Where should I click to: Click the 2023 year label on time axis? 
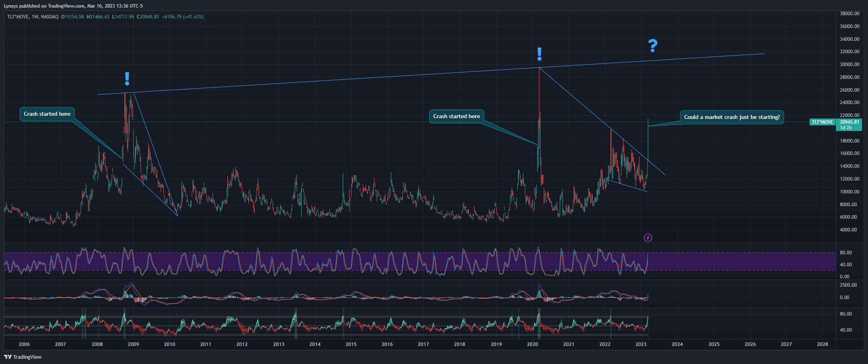tap(641, 344)
